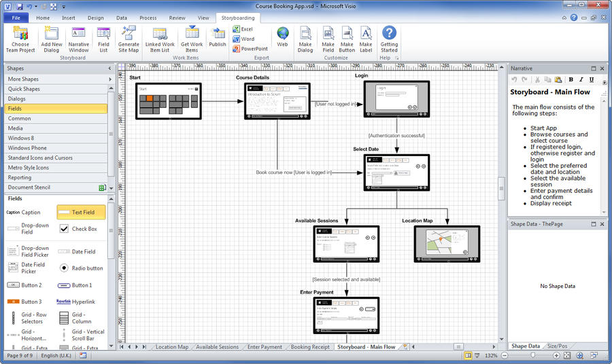Open Customize Quick Access Toolbar dropdown
612x364 pixels.
coord(64,7)
